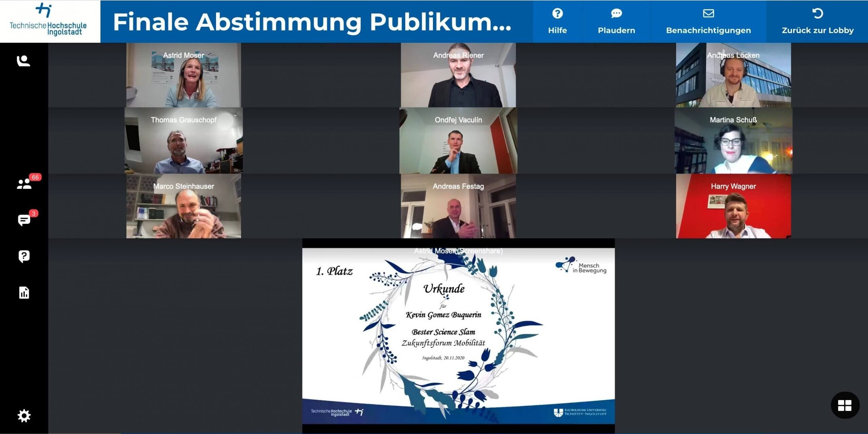
Task: Open Benachrichtigungen notifications
Action: click(708, 22)
